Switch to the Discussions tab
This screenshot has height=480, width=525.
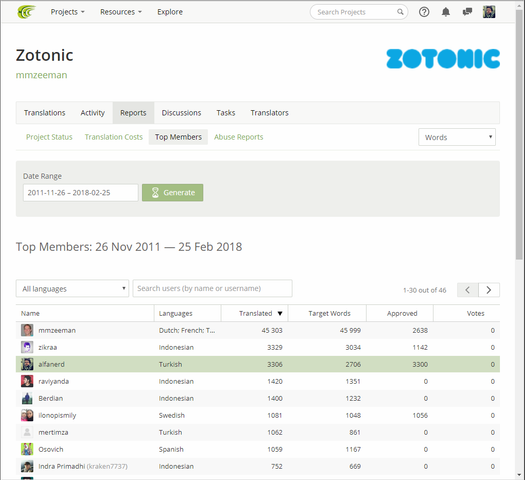tap(181, 113)
